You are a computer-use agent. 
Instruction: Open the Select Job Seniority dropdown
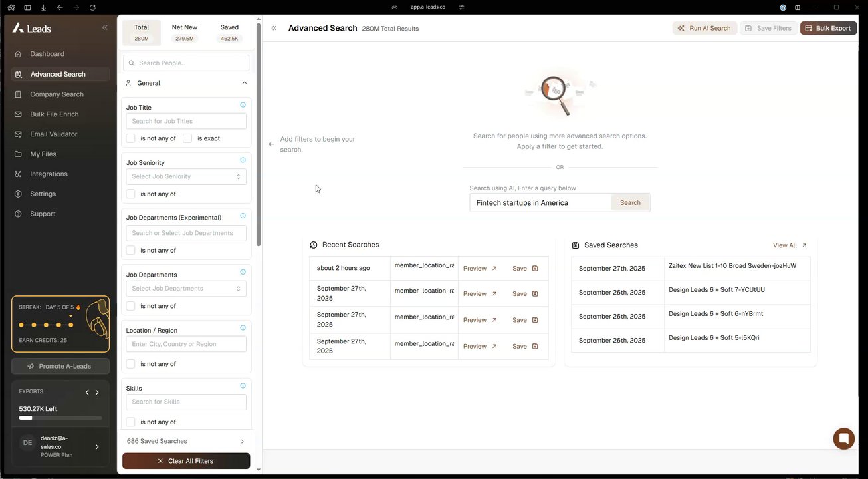click(186, 176)
